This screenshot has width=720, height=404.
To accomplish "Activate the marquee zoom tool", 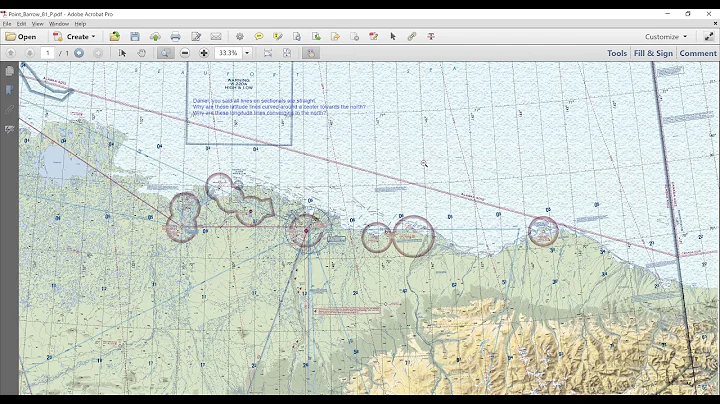I will (x=165, y=53).
